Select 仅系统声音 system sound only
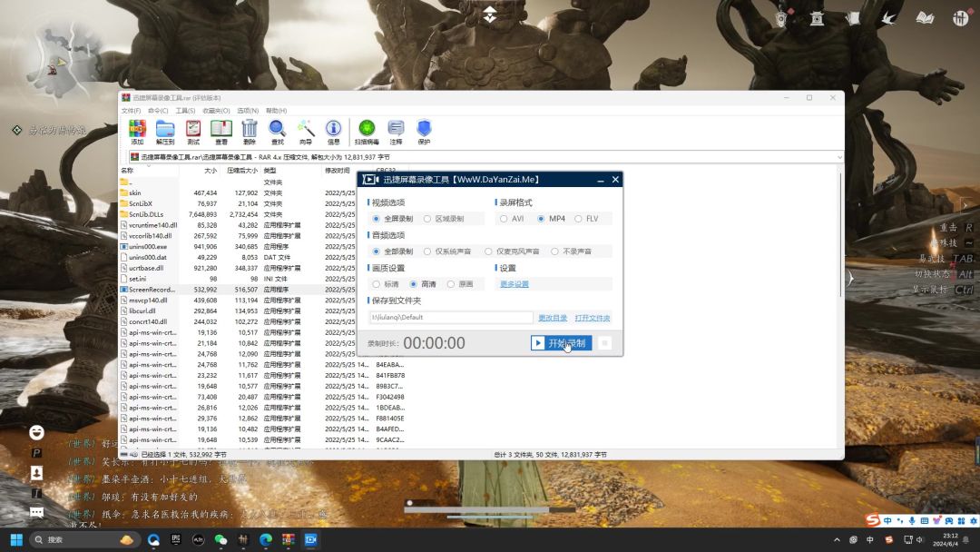This screenshot has width=980, height=552. 447,251
